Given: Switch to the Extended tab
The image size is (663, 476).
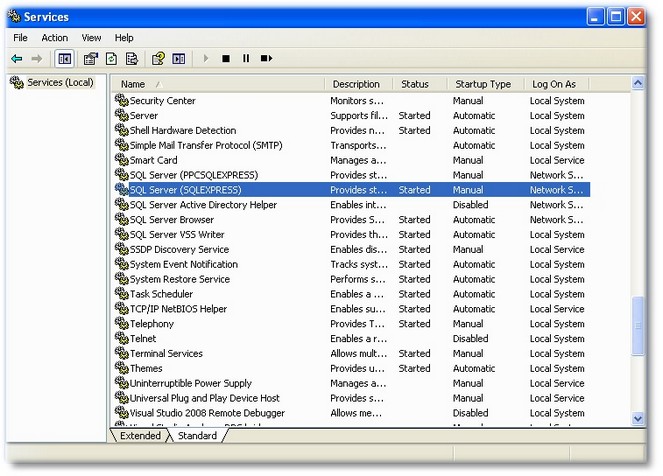Looking at the screenshot, I should [x=140, y=435].
